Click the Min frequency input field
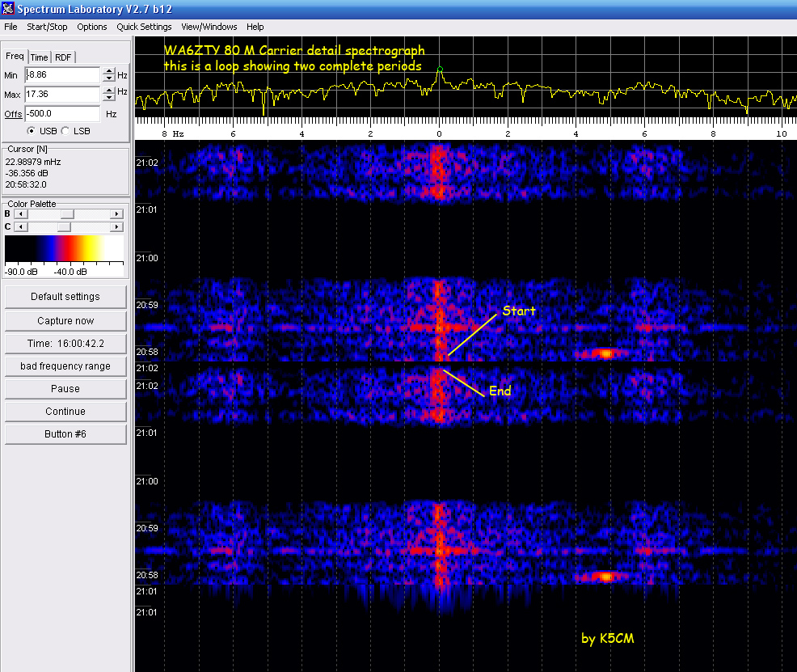Image resolution: width=797 pixels, height=672 pixels. [62, 74]
